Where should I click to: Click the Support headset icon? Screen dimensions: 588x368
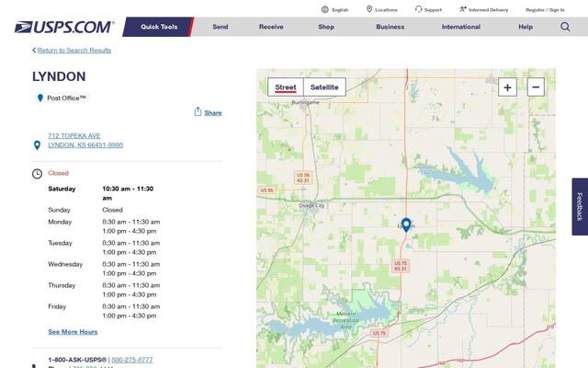coord(419,9)
